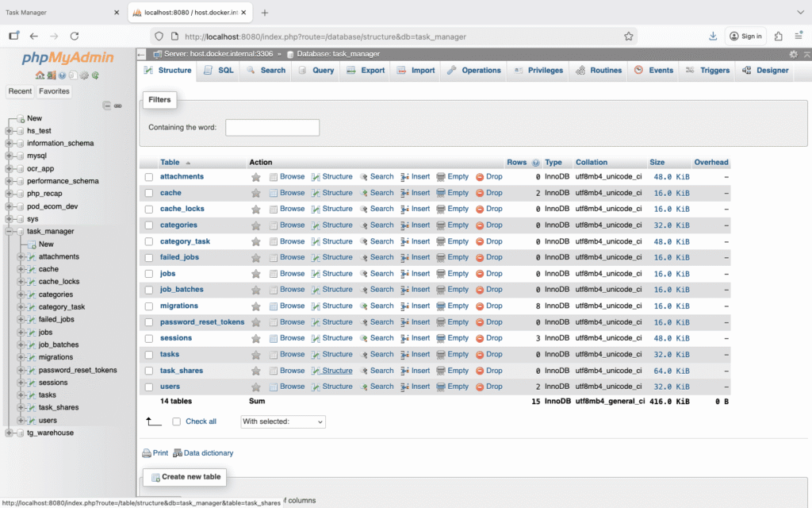The image size is (812, 508).
Task: Open the Designer tab
Action: [x=765, y=71]
